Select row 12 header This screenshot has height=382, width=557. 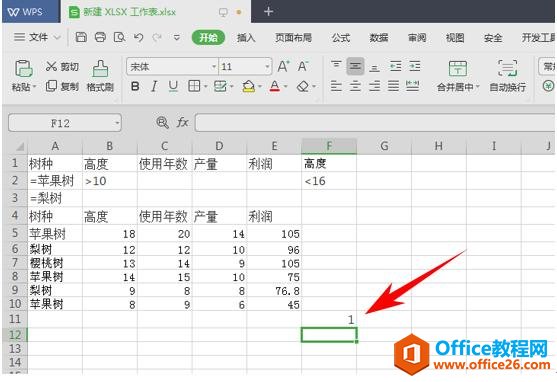pyautogui.click(x=15, y=334)
